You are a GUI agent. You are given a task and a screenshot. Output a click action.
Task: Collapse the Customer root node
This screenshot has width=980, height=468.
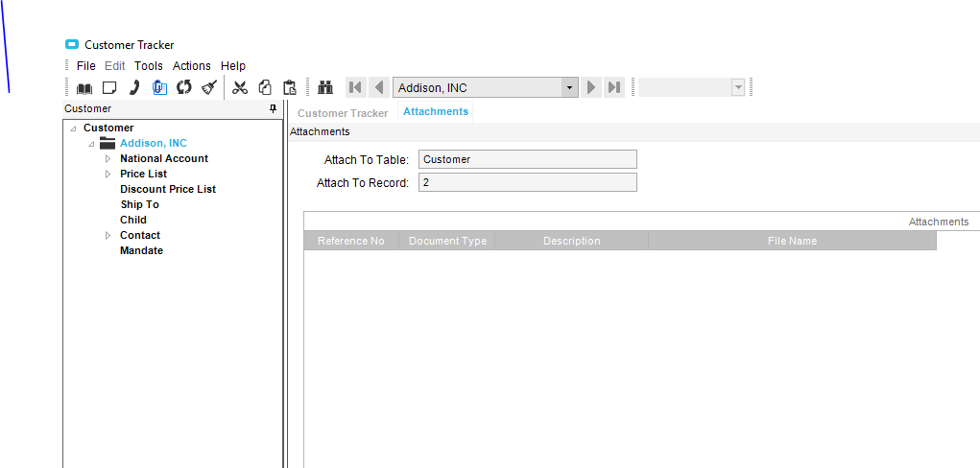point(74,129)
